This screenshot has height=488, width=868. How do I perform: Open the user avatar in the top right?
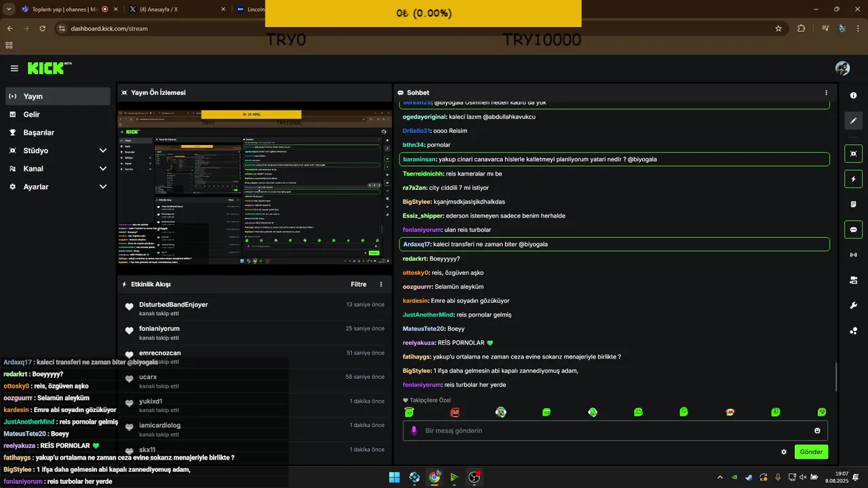pos(842,68)
